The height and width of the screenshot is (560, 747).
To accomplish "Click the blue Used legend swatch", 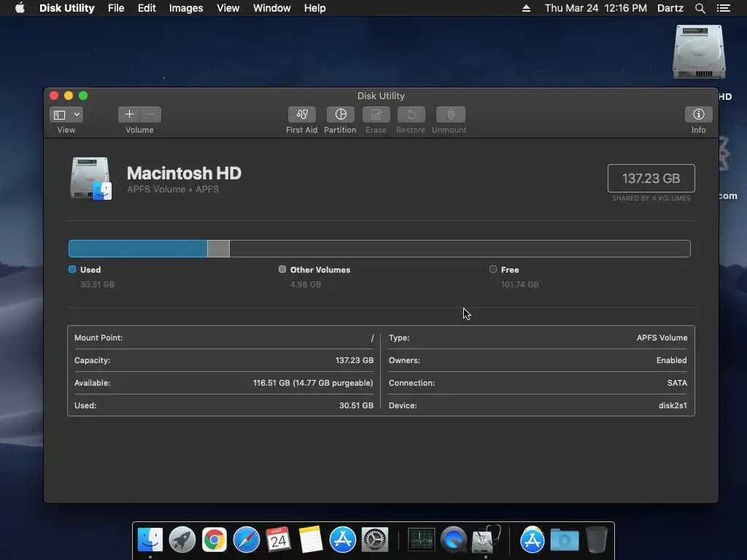I will point(72,269).
